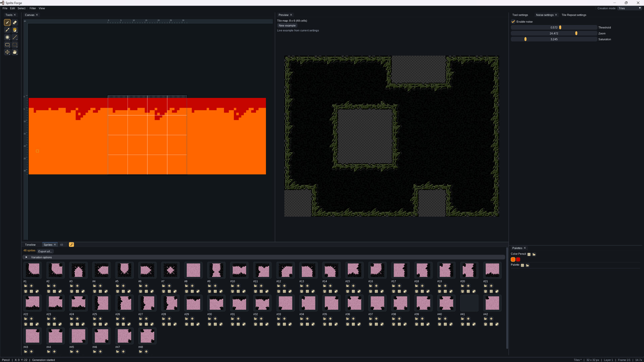Select the Color picker eyedropper tool
Viewport: 644px width, 362px height.
point(7,30)
